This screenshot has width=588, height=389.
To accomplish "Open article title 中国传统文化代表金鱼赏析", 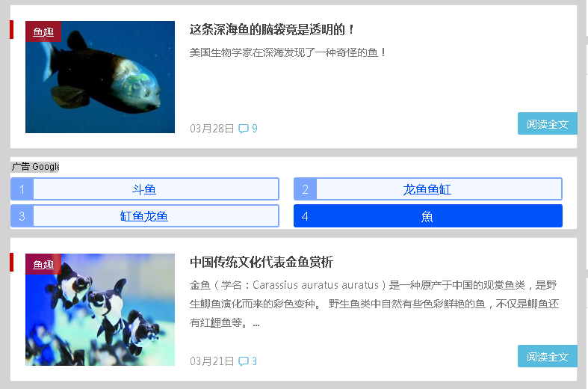I will coord(261,262).
